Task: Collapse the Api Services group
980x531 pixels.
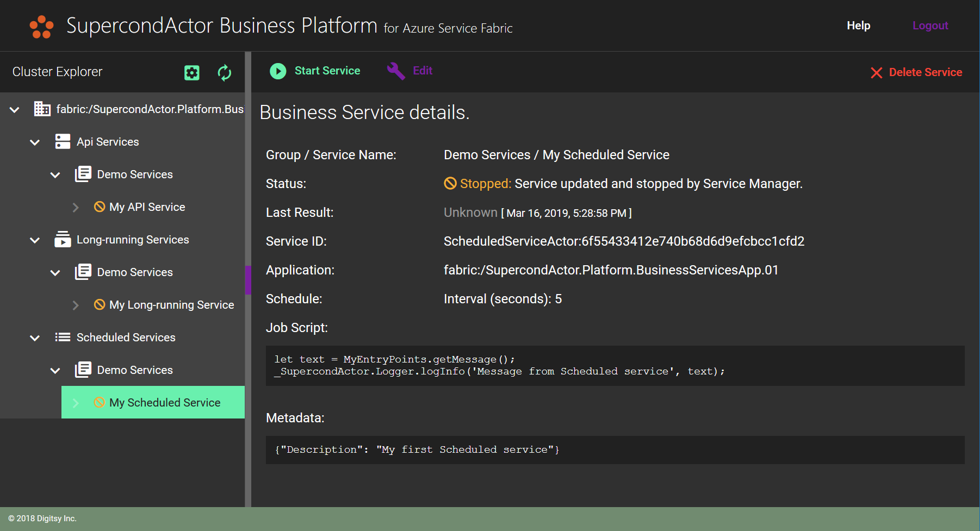Action: tap(35, 142)
